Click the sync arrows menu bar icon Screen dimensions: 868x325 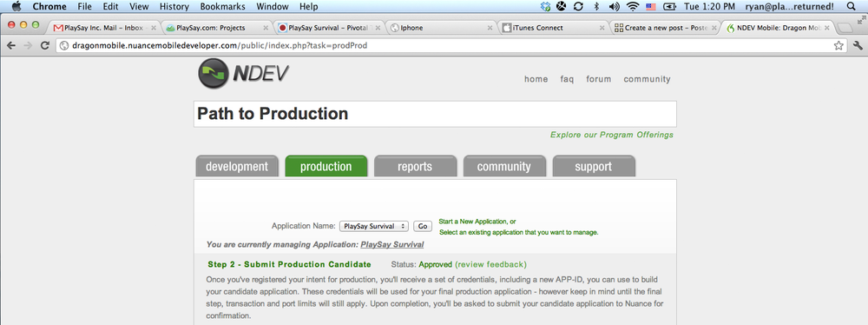578,7
